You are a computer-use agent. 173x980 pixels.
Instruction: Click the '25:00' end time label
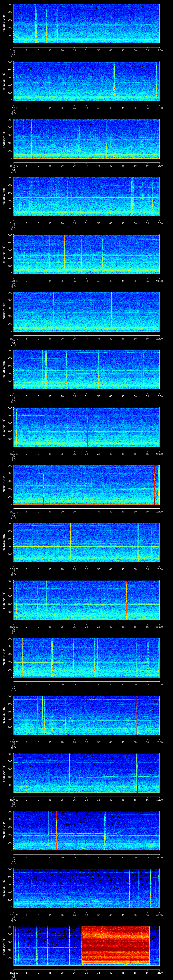[x=160, y=511]
